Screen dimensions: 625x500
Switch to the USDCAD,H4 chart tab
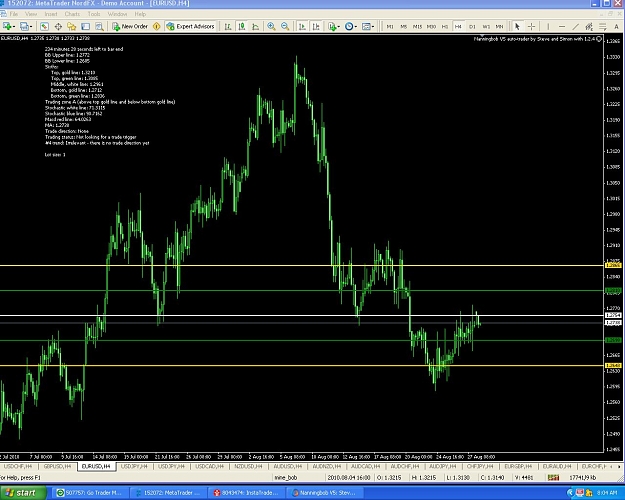click(209, 466)
